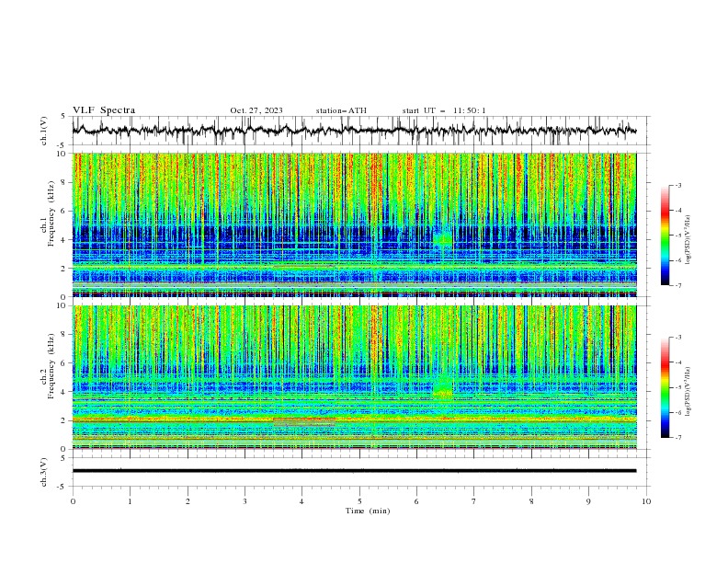Image resolution: width=728 pixels, height=563 pixels.
Task: Click the 'VLF Spectra' title text
Action: 104,110
